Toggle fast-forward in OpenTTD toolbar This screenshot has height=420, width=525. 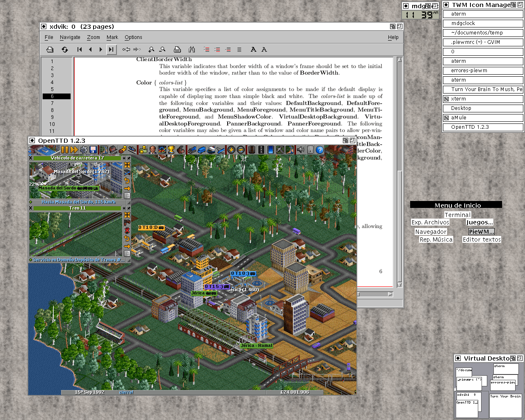(74, 150)
